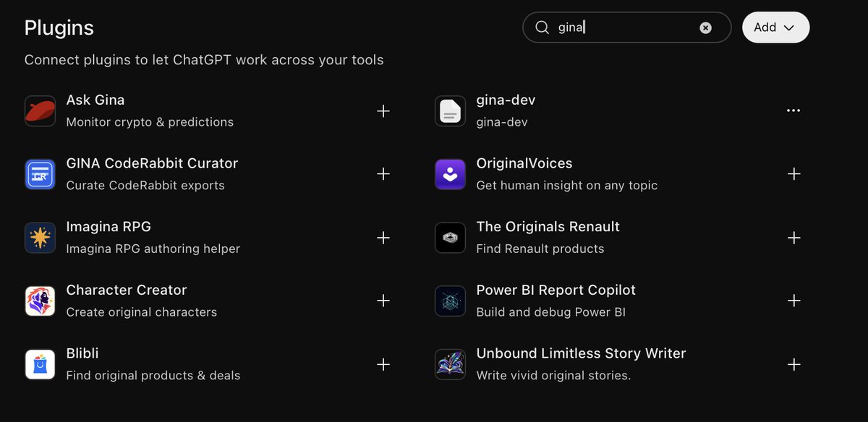Expand the Add dropdown button
This screenshot has height=422, width=868.
775,27
